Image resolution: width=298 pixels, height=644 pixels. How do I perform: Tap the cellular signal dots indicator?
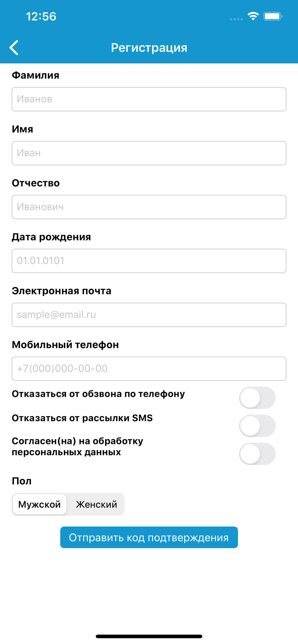[236, 19]
